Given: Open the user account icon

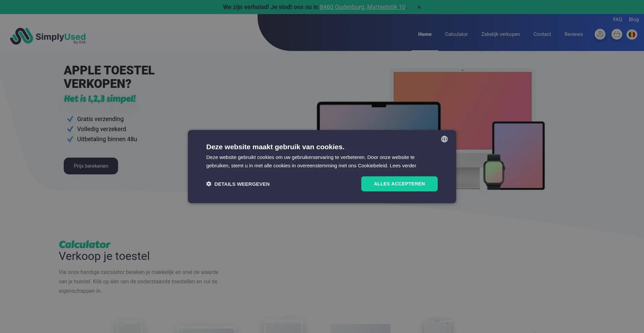Looking at the screenshot, I should [x=600, y=34].
